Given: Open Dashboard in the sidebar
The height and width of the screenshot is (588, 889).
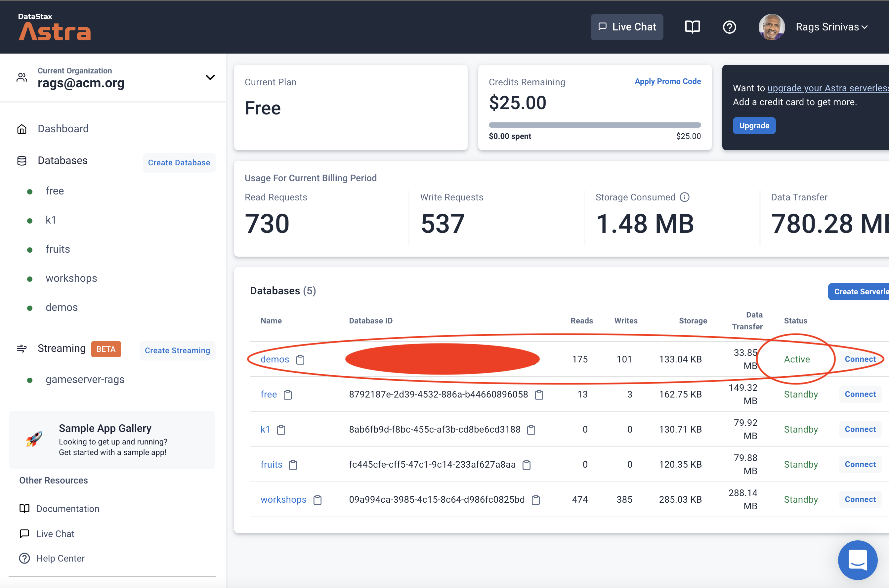Looking at the screenshot, I should point(63,129).
